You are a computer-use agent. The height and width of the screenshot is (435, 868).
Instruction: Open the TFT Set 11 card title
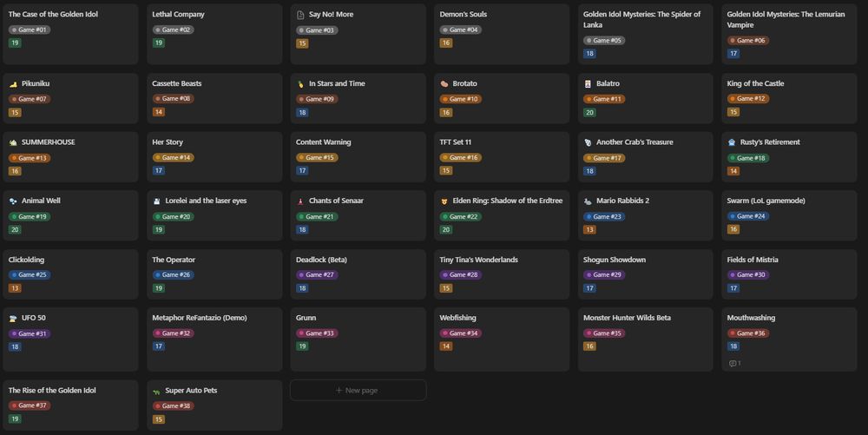(456, 142)
